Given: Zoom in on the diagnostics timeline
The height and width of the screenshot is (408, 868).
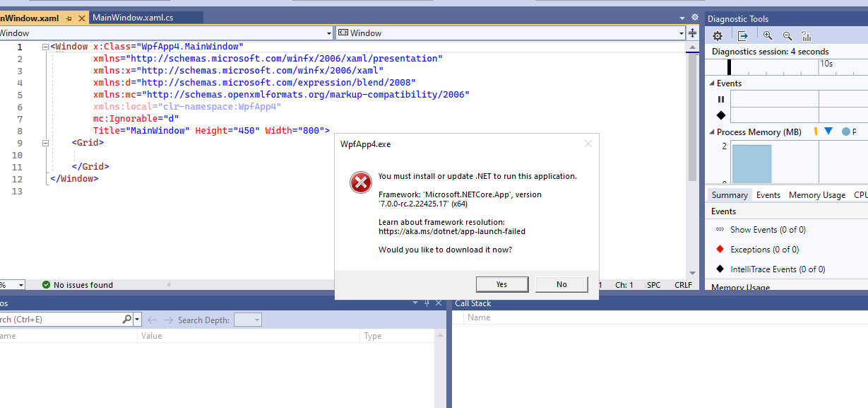Looking at the screenshot, I should click(768, 36).
